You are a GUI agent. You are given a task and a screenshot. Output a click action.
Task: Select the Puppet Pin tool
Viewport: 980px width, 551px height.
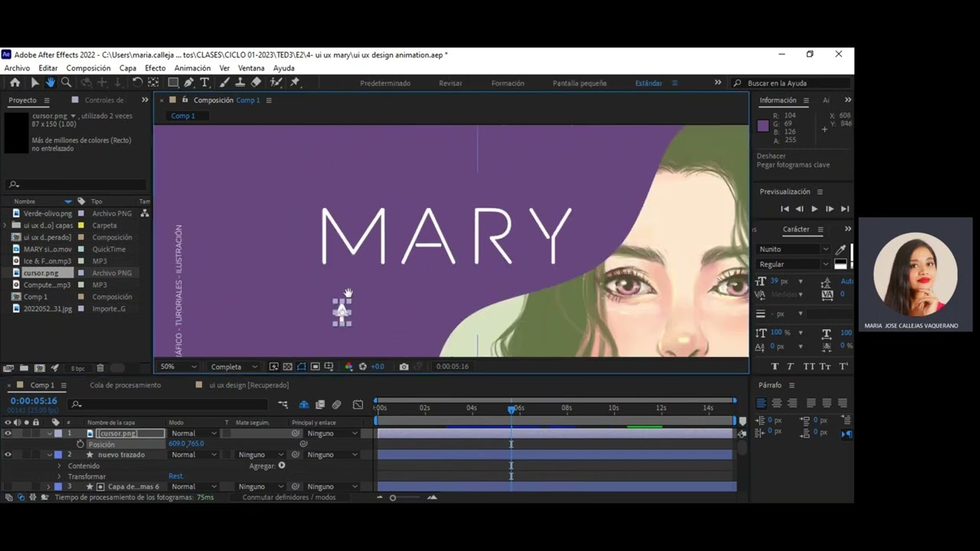(x=296, y=83)
